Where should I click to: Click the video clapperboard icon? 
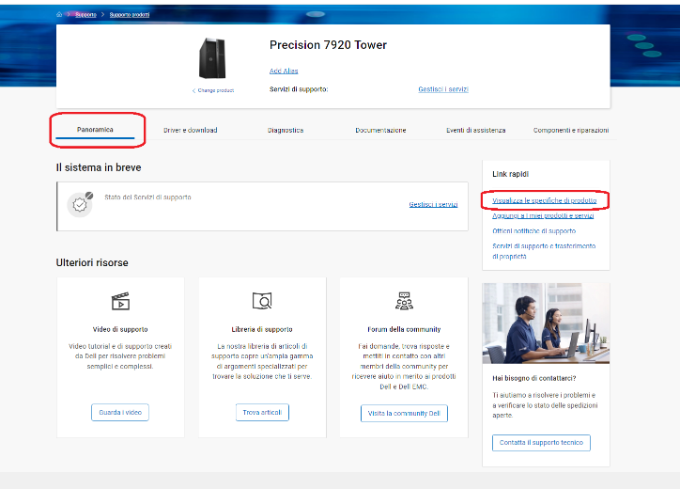120,301
